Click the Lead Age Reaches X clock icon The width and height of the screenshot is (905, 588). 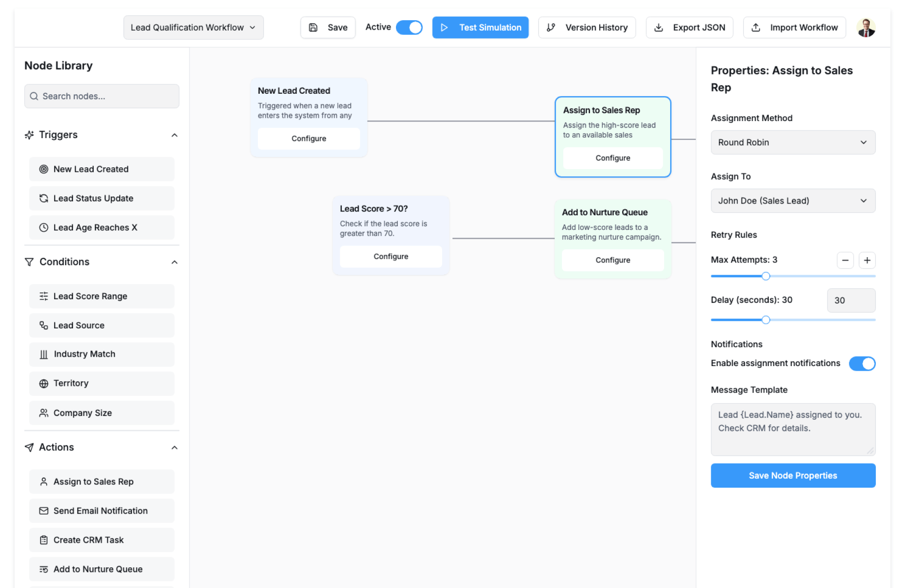coord(43,228)
